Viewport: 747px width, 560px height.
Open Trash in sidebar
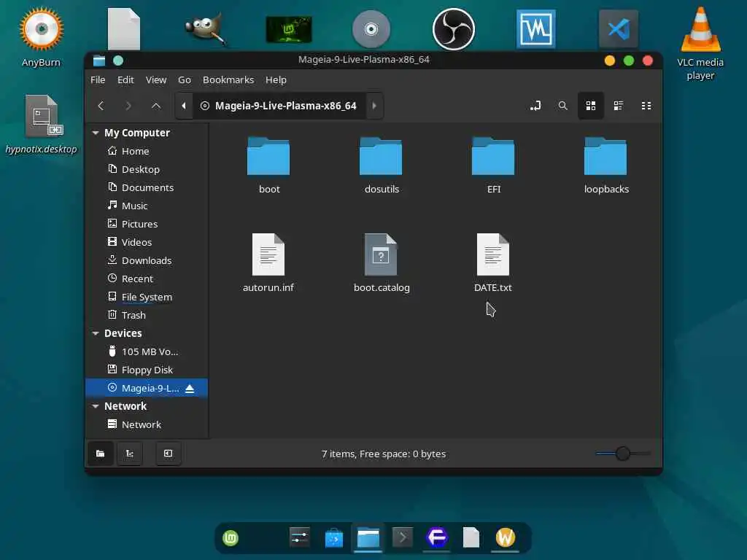point(147,315)
